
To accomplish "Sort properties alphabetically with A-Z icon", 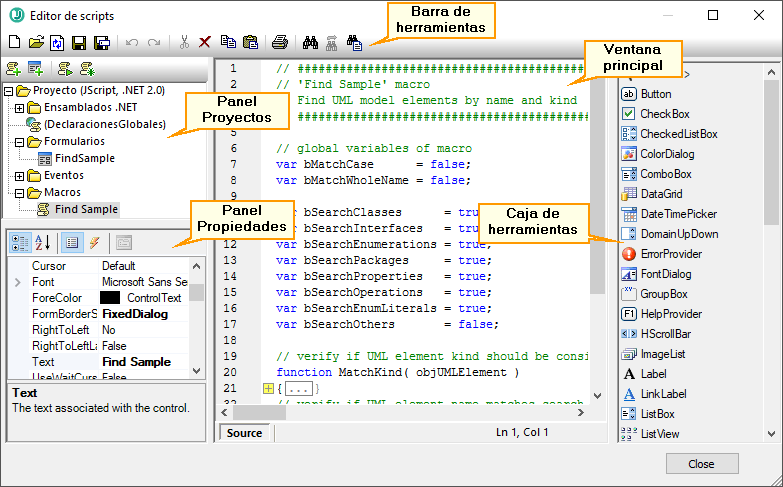I will (43, 242).
